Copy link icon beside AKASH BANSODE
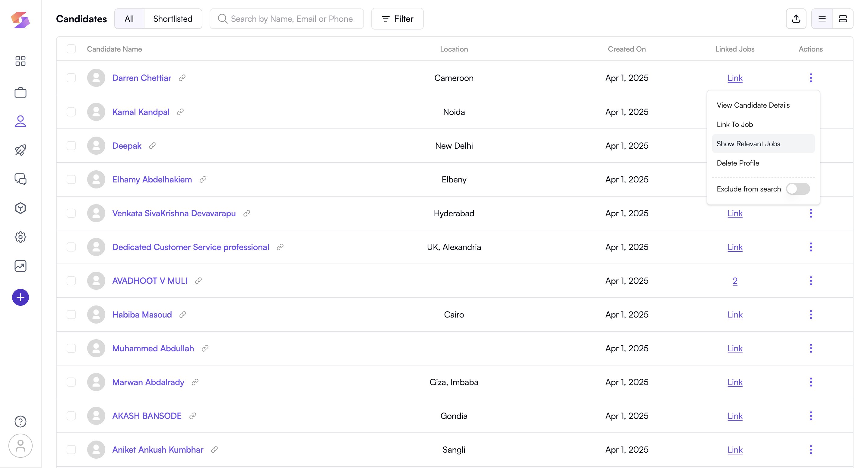Screen dimensions: 868x468 [x=193, y=416]
